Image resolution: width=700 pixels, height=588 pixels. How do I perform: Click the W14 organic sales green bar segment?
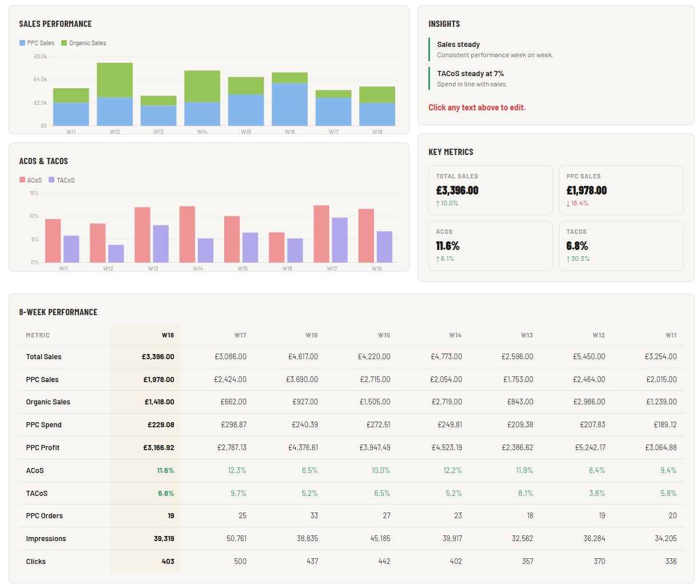coord(202,86)
